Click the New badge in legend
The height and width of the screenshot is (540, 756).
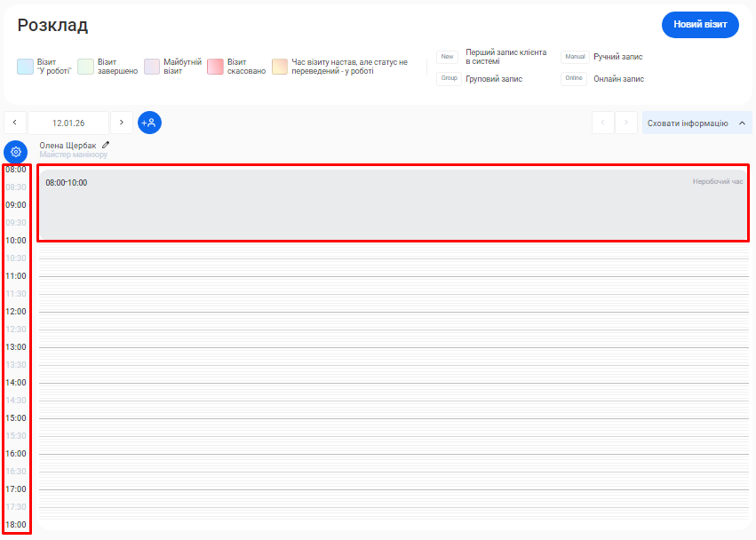coord(447,57)
